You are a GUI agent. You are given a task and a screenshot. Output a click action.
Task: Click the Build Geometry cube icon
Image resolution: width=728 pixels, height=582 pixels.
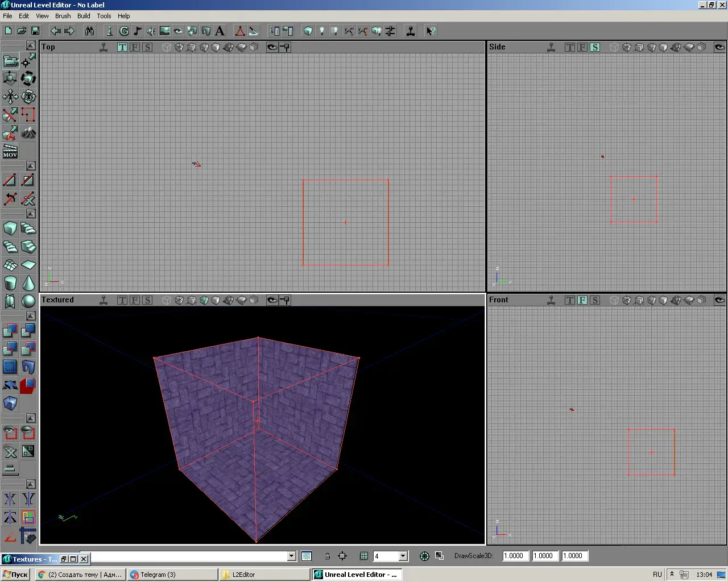click(x=308, y=31)
